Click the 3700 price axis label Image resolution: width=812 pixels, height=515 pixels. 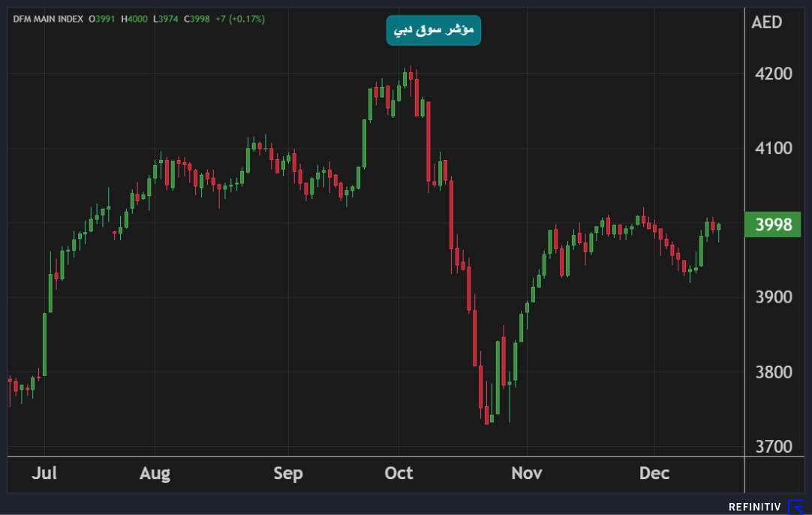point(771,447)
